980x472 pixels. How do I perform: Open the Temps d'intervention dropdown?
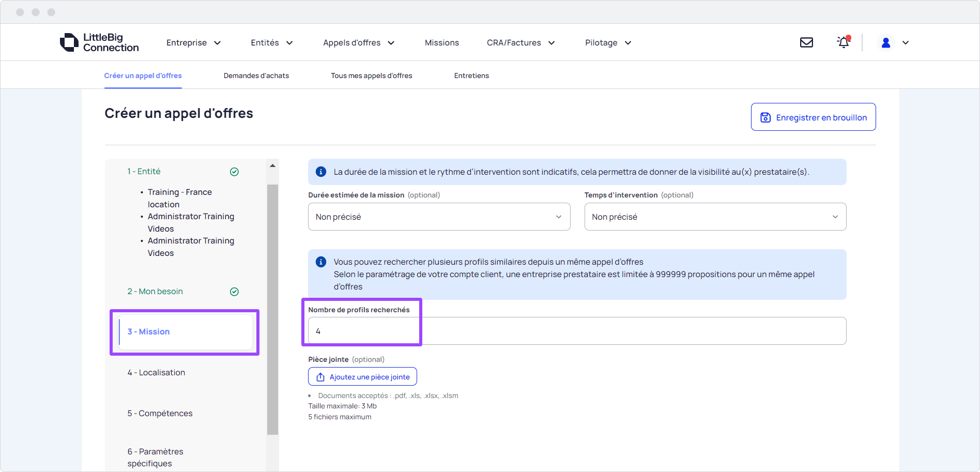pos(715,217)
